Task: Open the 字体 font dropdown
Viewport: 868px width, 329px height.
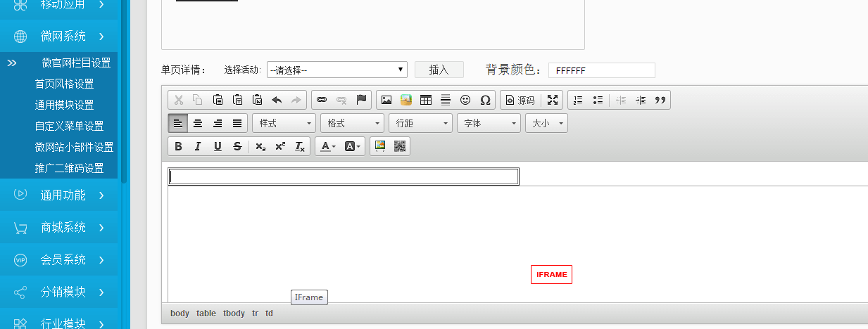Action: tap(489, 123)
